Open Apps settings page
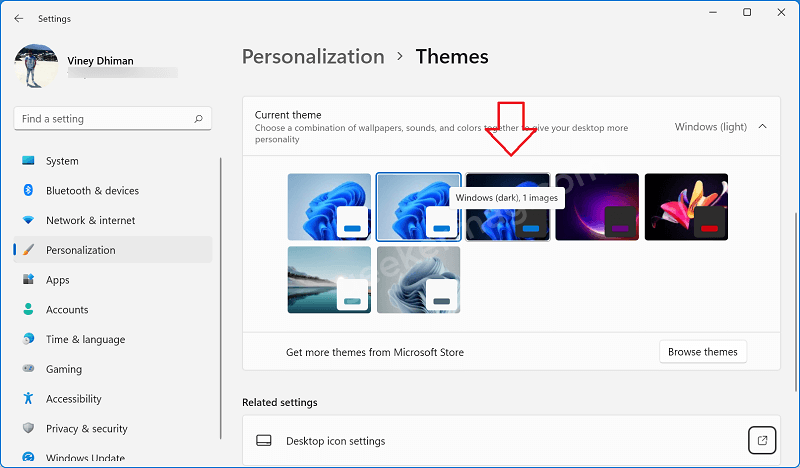 (x=113, y=280)
